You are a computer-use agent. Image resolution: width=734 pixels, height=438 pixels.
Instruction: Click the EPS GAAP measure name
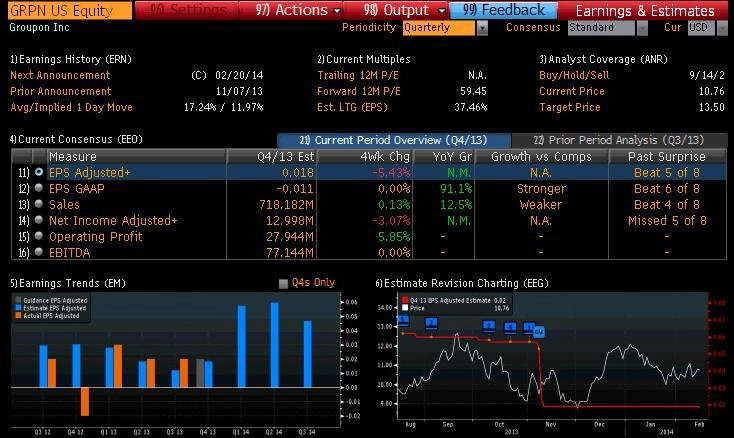pyautogui.click(x=77, y=189)
